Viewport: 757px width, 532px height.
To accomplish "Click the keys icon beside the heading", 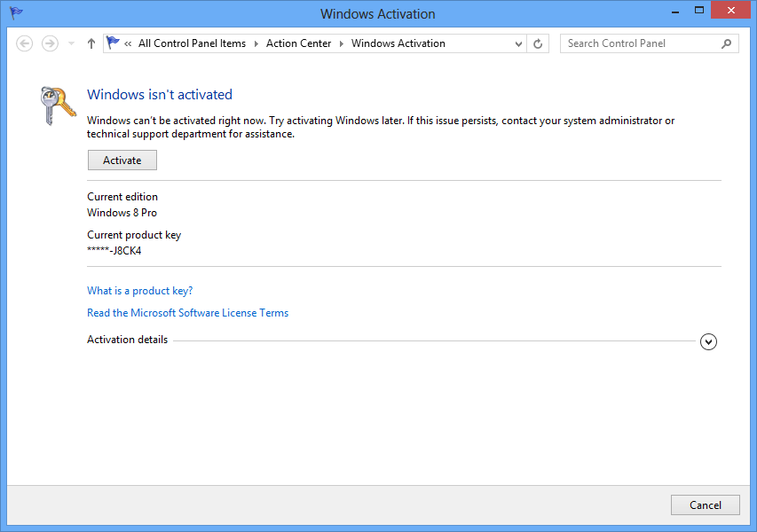I will click(59, 106).
